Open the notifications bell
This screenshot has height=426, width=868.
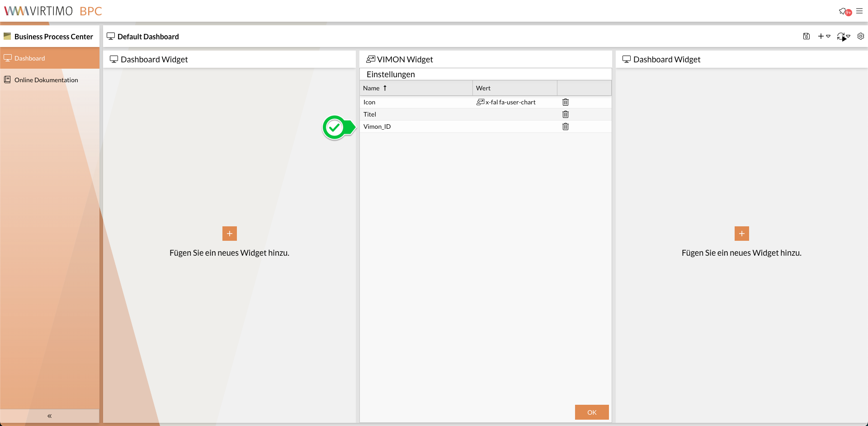point(844,11)
